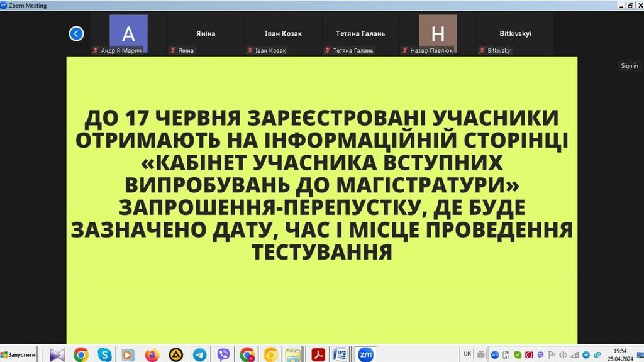Image resolution: width=644 pixels, height=362 pixels.
Task: Open Mozilla Firefox in taskbar
Action: (152, 354)
